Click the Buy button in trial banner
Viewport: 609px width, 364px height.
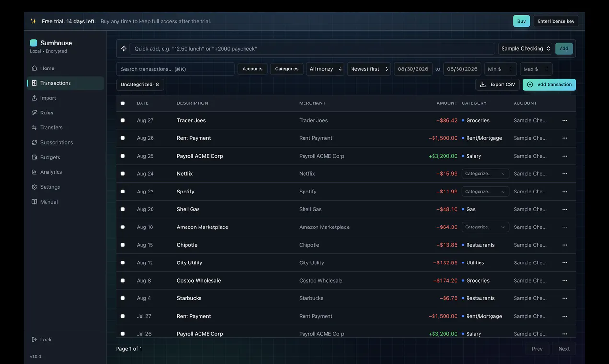[x=521, y=21]
